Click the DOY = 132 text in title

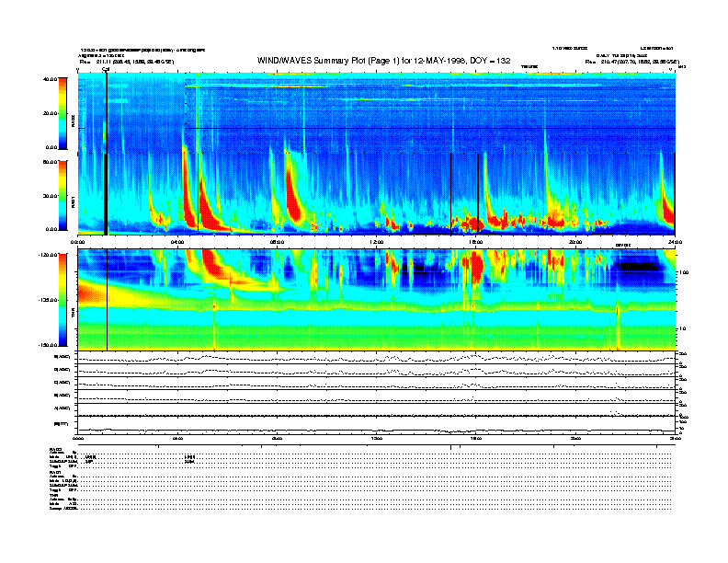point(490,61)
